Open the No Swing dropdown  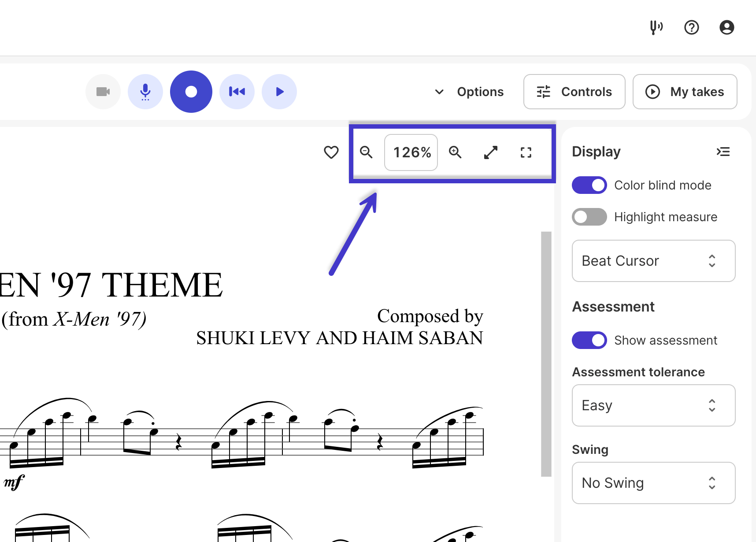click(x=654, y=483)
